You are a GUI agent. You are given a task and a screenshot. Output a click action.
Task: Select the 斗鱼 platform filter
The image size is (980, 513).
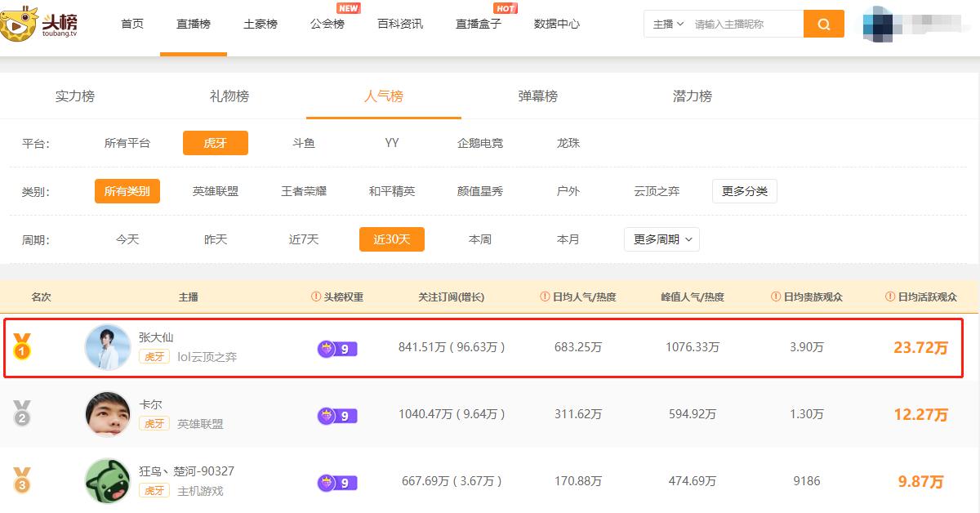[x=304, y=143]
